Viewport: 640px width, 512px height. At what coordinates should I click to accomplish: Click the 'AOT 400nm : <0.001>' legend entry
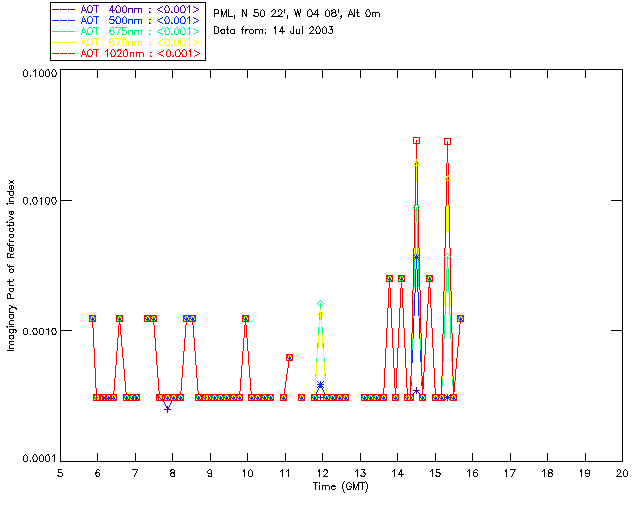point(127,9)
